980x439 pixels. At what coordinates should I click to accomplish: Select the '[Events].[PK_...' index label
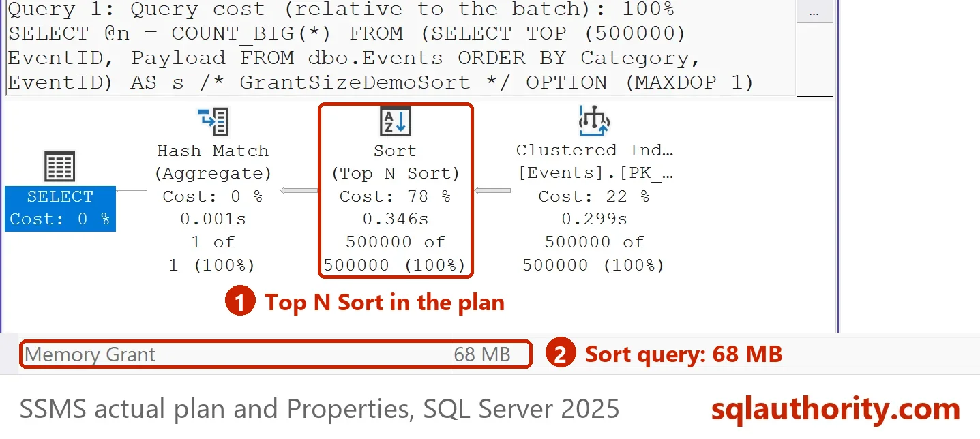point(595,173)
